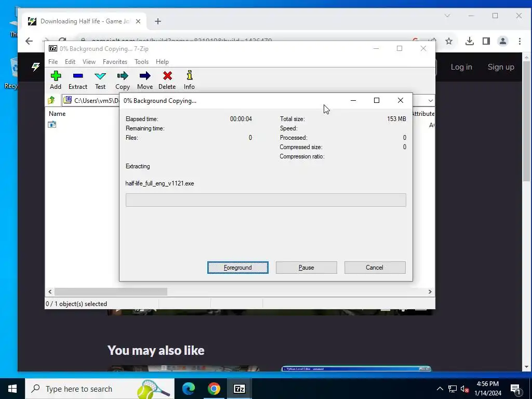Screen dimensions: 532x399
Task: Toggle the Chrome side panel icon
Action: (486, 41)
